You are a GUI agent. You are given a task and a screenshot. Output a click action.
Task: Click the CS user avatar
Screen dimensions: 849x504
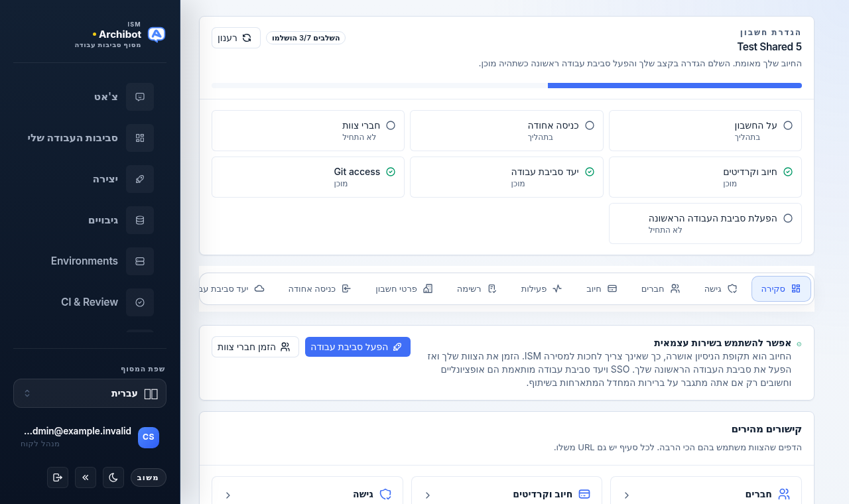(x=149, y=438)
